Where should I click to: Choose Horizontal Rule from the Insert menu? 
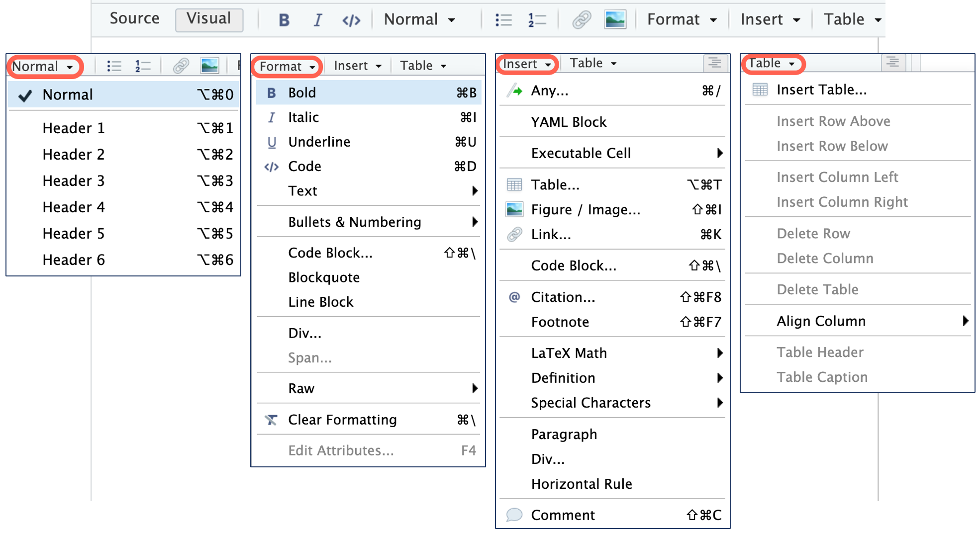pos(582,484)
